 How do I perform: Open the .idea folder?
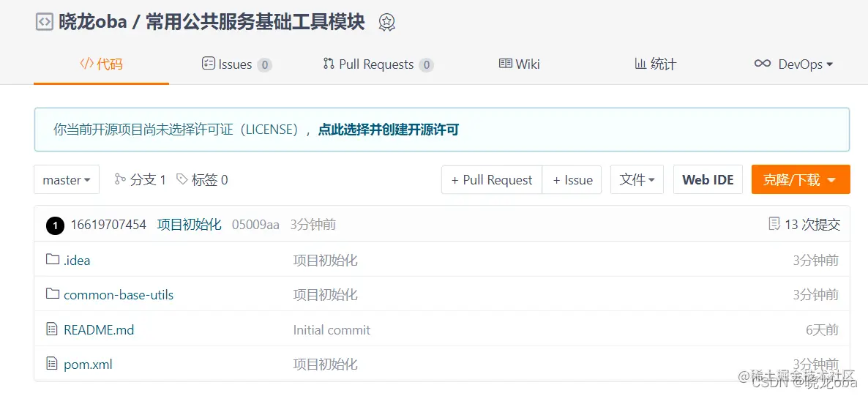(x=77, y=261)
